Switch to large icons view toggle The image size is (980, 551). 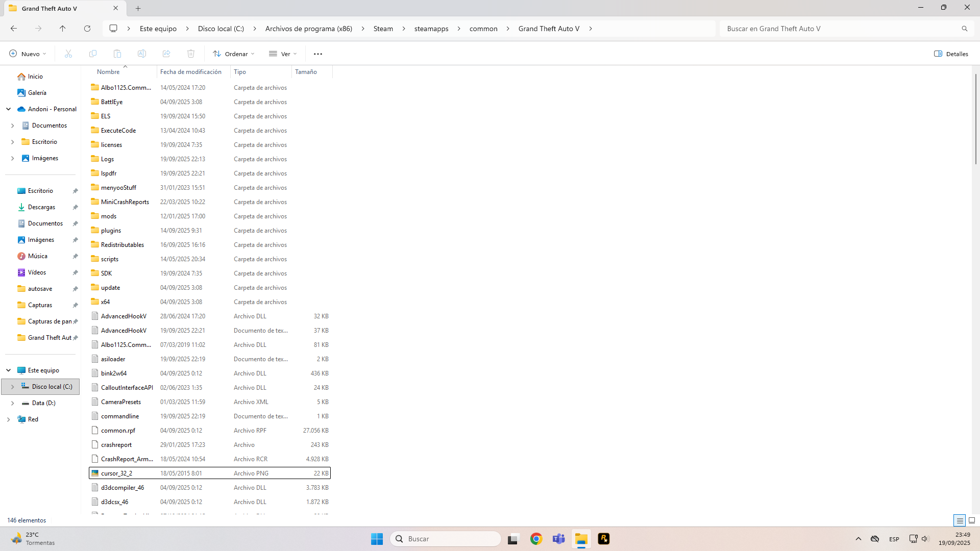(972, 520)
